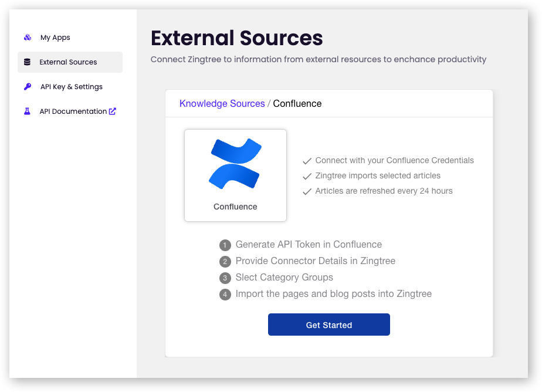
Task: Click step 2 Provide Connector Details text
Action: (x=315, y=261)
